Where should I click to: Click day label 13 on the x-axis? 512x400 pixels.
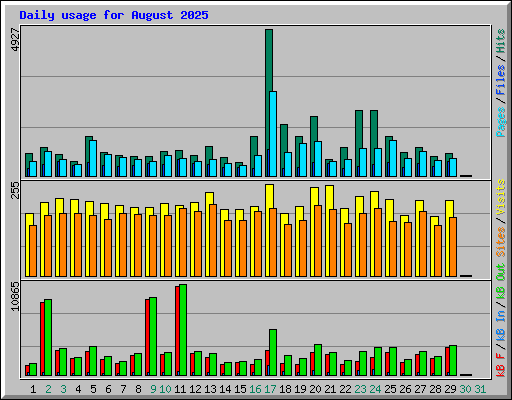click(x=210, y=389)
